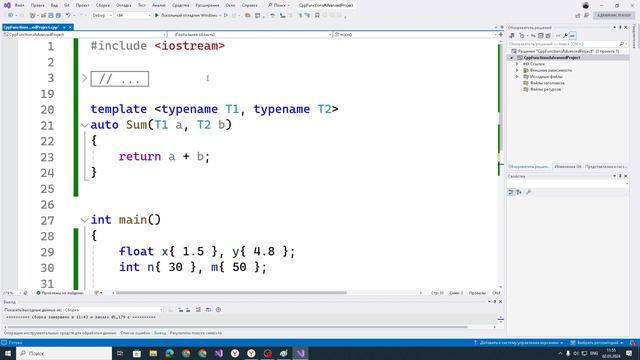This screenshot has width=640, height=360.
Task: Open the File menu
Action: (19, 5)
